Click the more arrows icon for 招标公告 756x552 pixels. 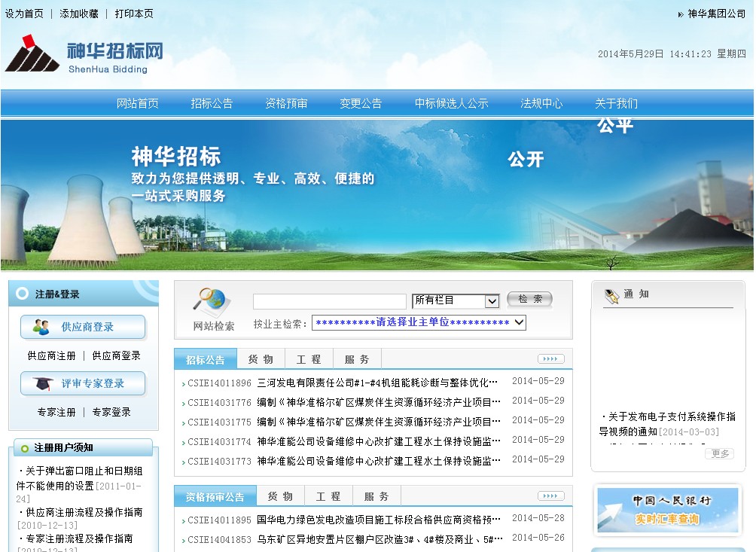click(x=550, y=358)
